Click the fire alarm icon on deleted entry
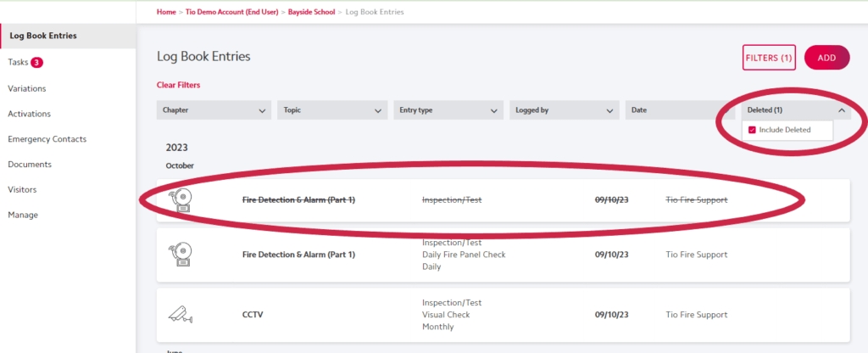The width and height of the screenshot is (868, 353). coord(180,200)
